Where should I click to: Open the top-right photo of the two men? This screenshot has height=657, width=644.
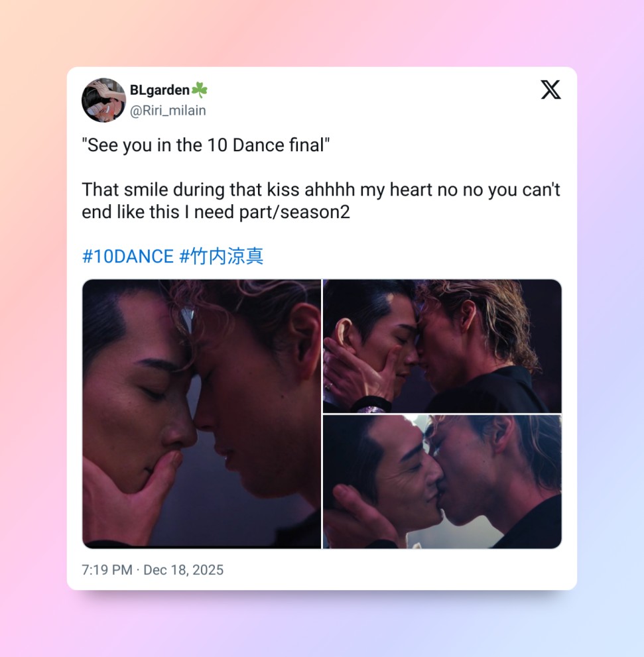coord(442,346)
